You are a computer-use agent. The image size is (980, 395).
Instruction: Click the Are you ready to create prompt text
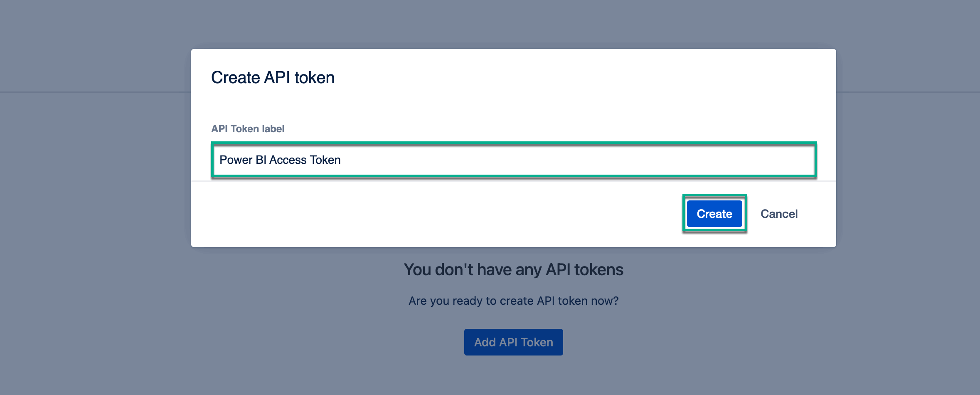(x=513, y=301)
